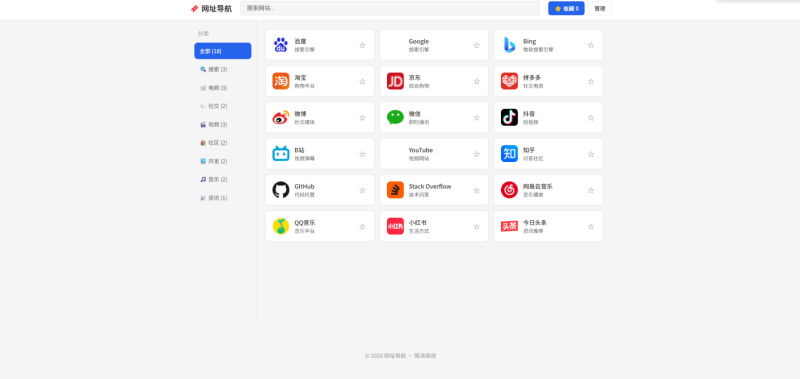Select the 社交 (2) category
800x379 pixels.
coord(222,106)
